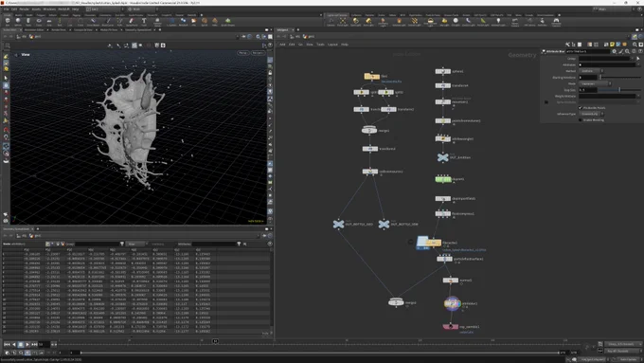Click parameter pane gear settings icon
Image resolution: width=644 pixels, height=363 pixels.
tap(615, 51)
